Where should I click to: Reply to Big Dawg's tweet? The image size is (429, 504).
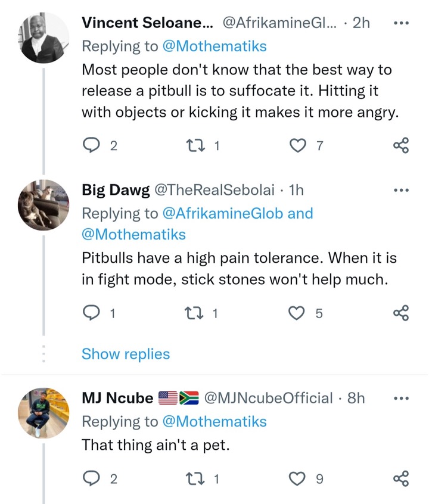pos(91,313)
